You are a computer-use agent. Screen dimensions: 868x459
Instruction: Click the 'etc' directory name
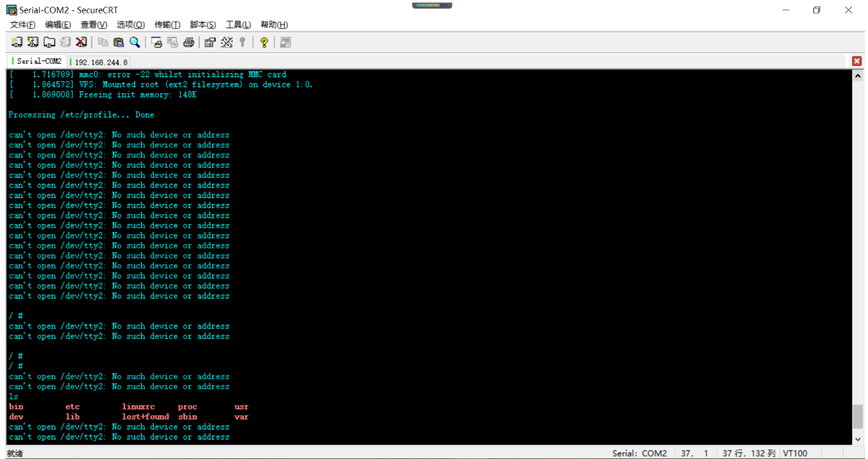point(72,407)
